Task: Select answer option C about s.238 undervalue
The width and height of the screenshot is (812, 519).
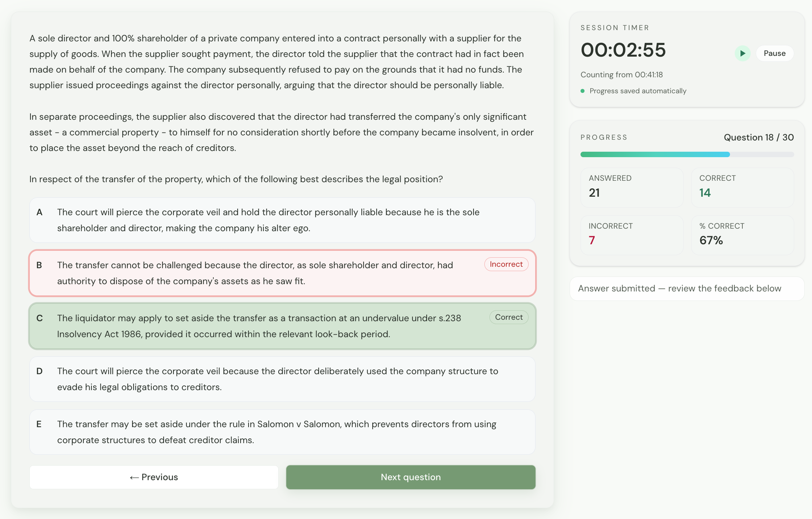Action: (x=254, y=326)
